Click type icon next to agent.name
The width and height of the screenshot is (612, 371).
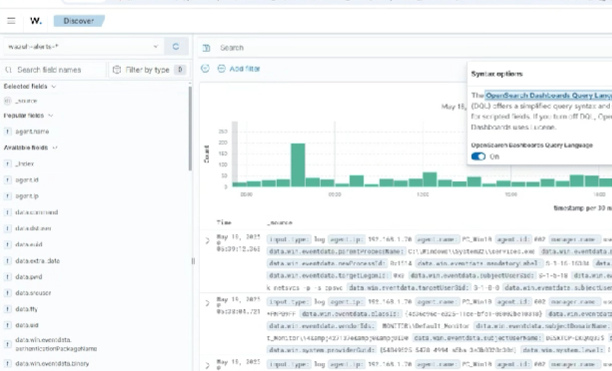click(x=7, y=131)
